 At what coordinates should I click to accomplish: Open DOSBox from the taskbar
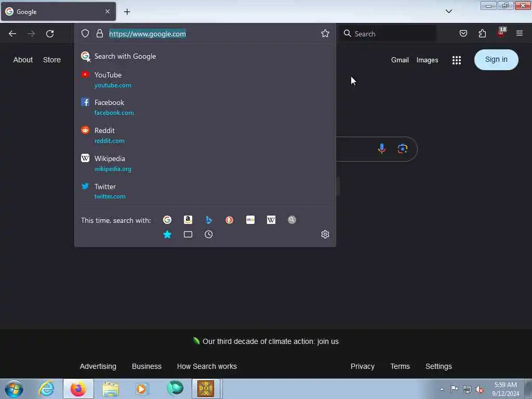(x=206, y=389)
